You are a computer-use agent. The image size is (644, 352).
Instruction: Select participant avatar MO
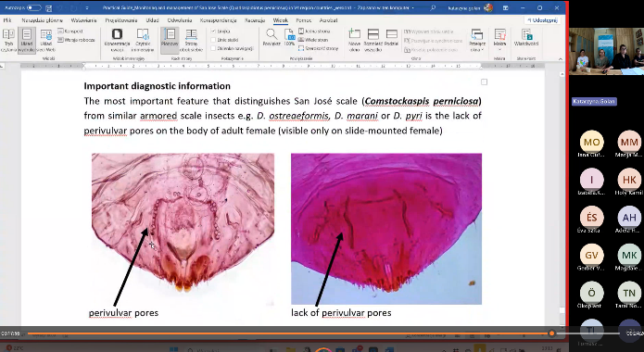[592, 142]
